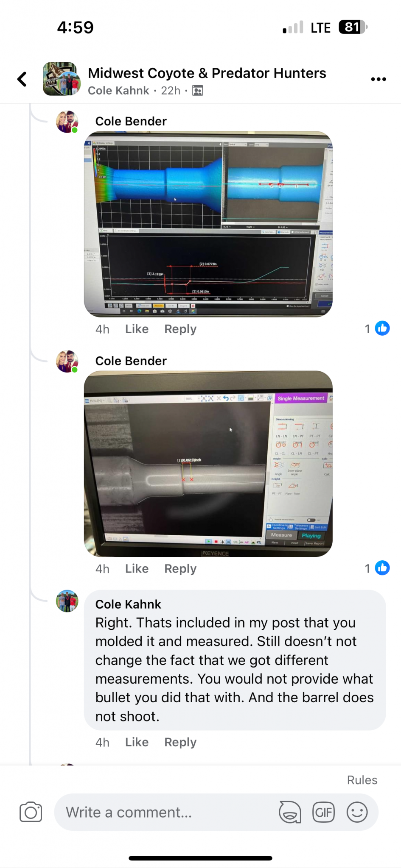This screenshot has width=401, height=868.
Task: Open the avatar sticker picker icon
Action: [290, 812]
